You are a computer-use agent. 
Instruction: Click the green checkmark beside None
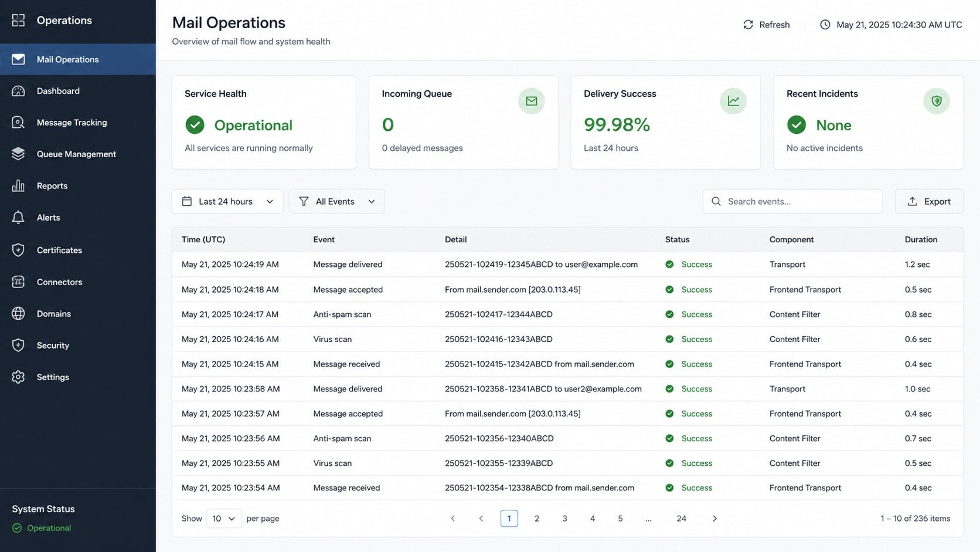[x=797, y=125]
